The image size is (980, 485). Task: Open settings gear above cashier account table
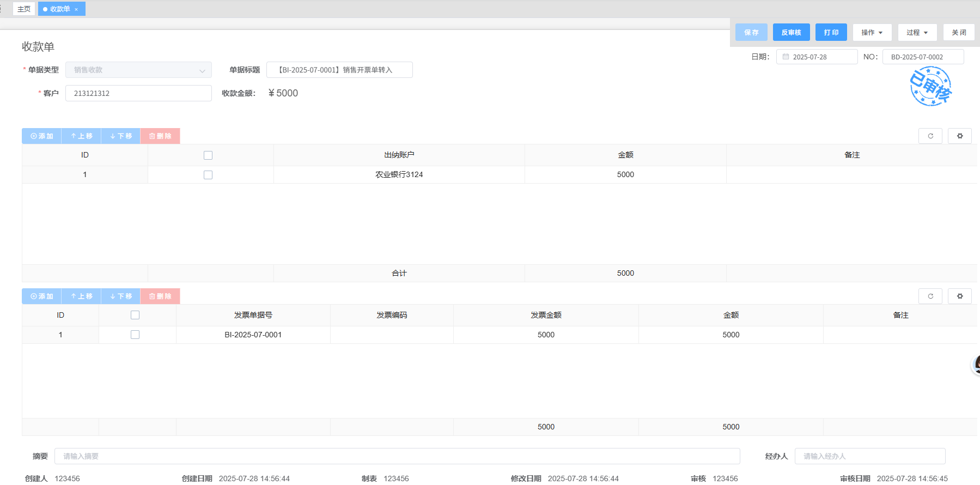pyautogui.click(x=960, y=136)
